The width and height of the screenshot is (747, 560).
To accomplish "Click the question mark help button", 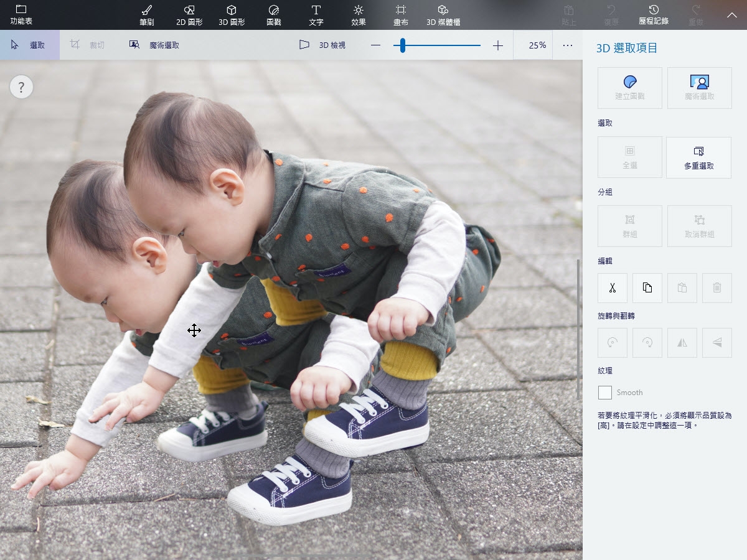I will coord(21,87).
